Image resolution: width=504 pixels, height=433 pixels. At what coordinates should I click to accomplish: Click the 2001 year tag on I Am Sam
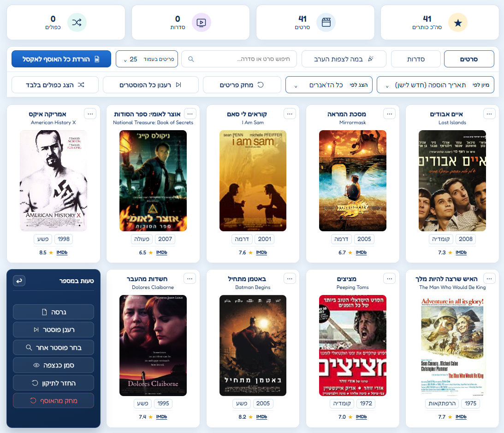coord(265,239)
